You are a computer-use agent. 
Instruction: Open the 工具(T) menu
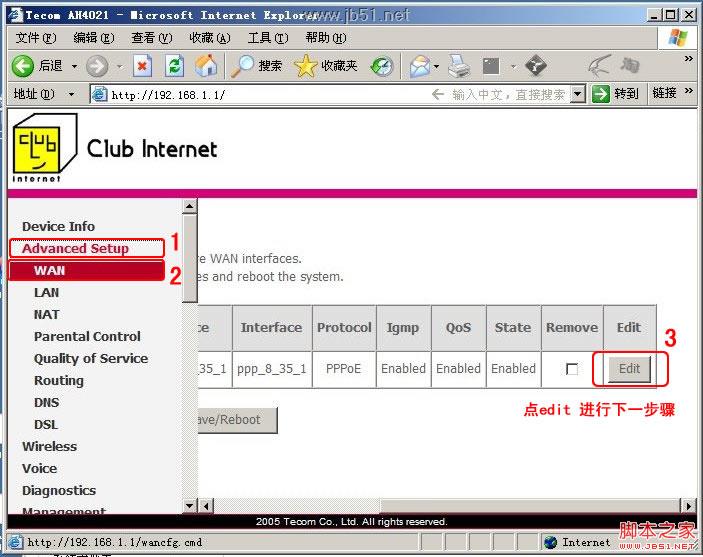[268, 38]
